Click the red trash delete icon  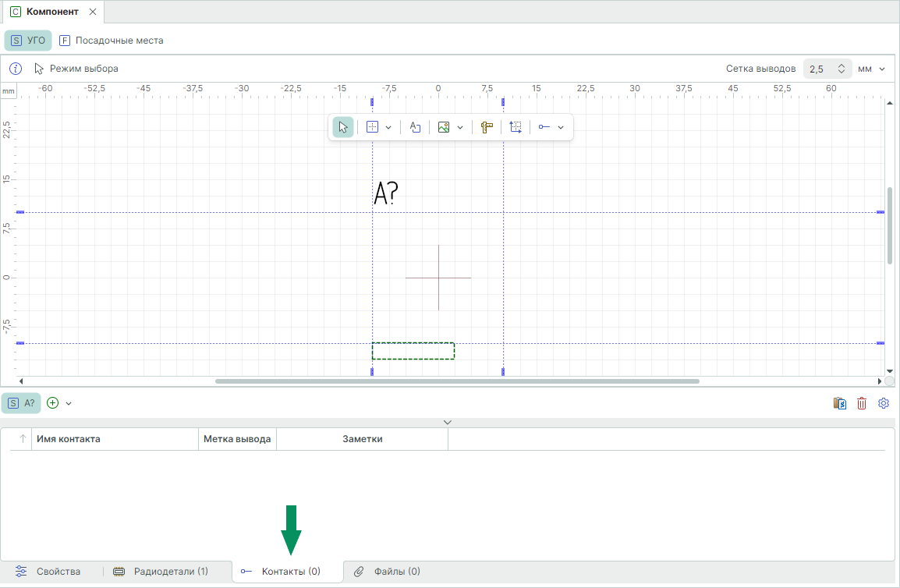(x=862, y=403)
